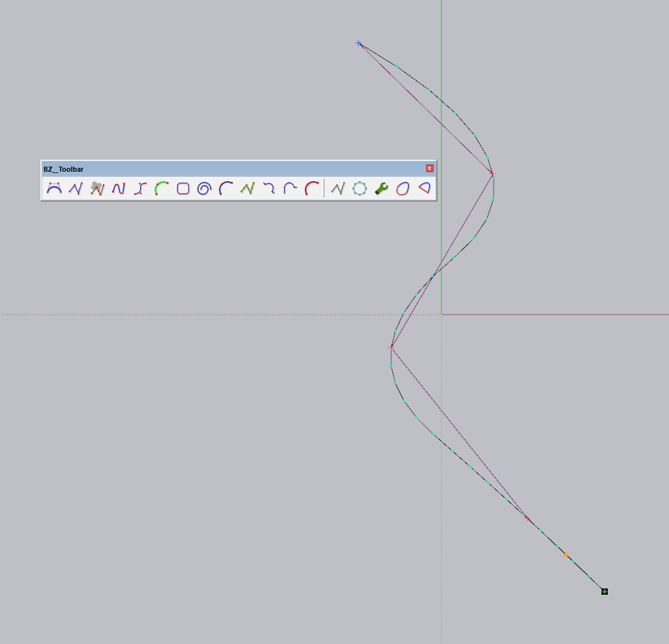Activate the blue arc with red endpoints tool
The width and height of the screenshot is (669, 644).
pyautogui.click(x=226, y=188)
